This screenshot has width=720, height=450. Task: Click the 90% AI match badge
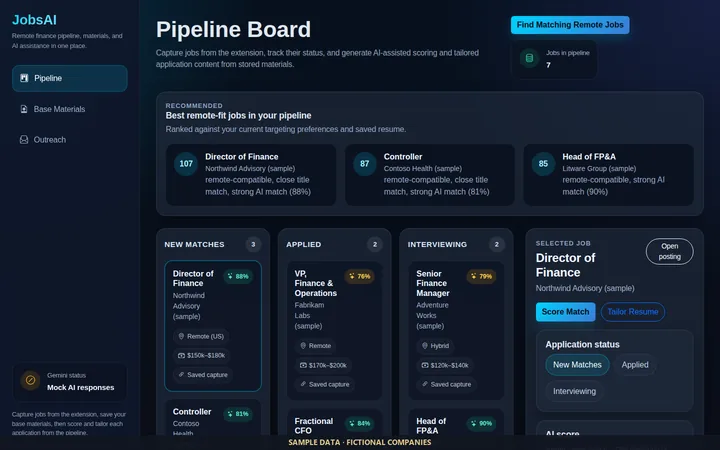tap(481, 423)
